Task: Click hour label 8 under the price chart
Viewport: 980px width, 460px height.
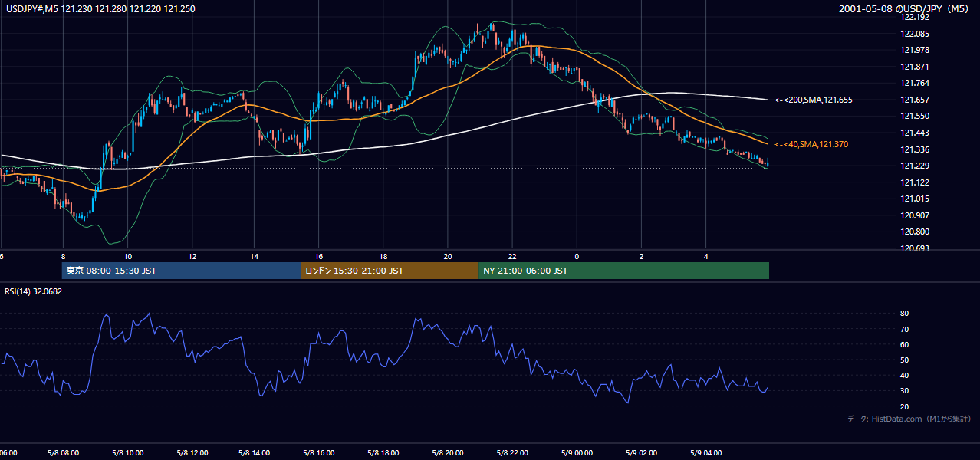Action: click(x=64, y=257)
